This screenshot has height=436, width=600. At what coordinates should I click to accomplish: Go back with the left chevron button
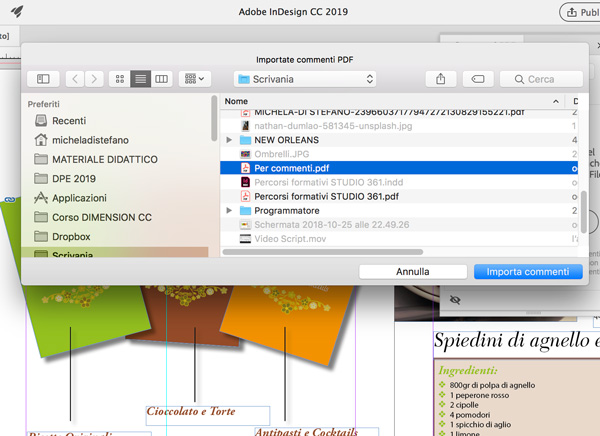[75, 79]
